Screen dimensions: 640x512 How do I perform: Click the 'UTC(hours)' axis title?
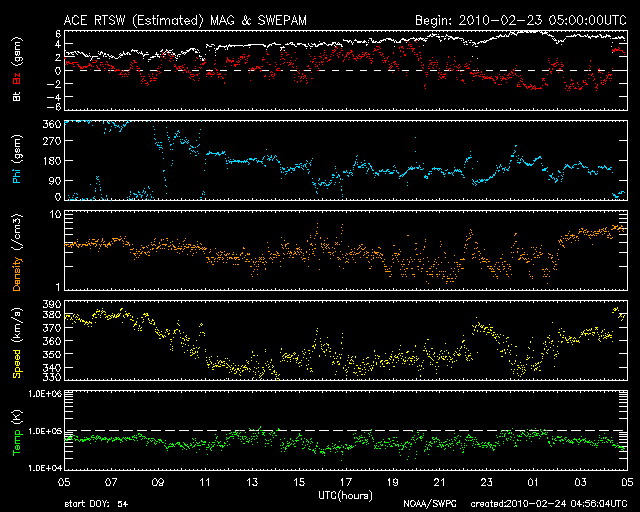click(345, 496)
